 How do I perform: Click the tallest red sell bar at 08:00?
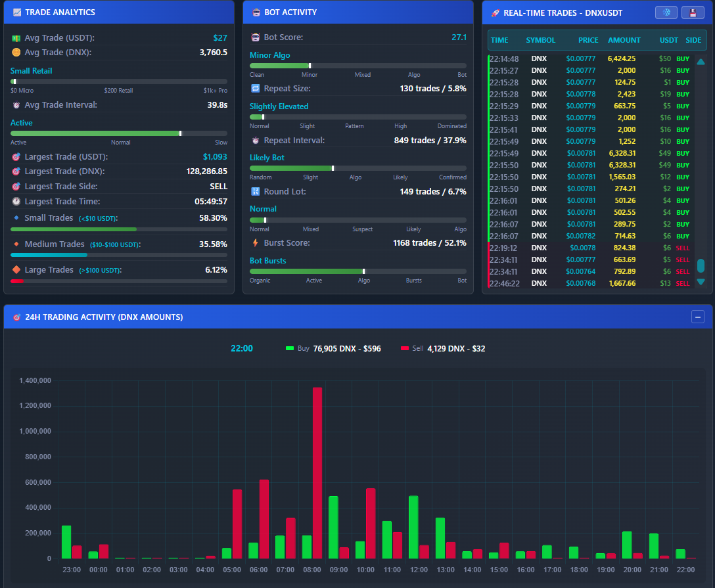pos(317,473)
